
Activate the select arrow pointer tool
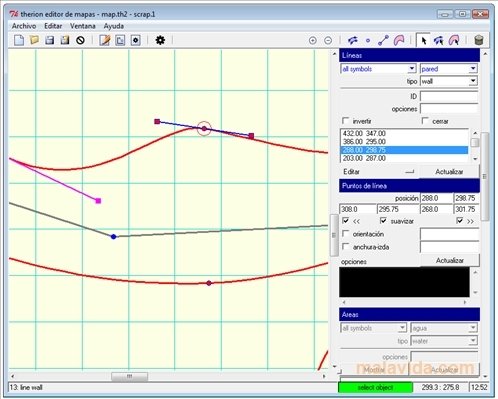(424, 40)
